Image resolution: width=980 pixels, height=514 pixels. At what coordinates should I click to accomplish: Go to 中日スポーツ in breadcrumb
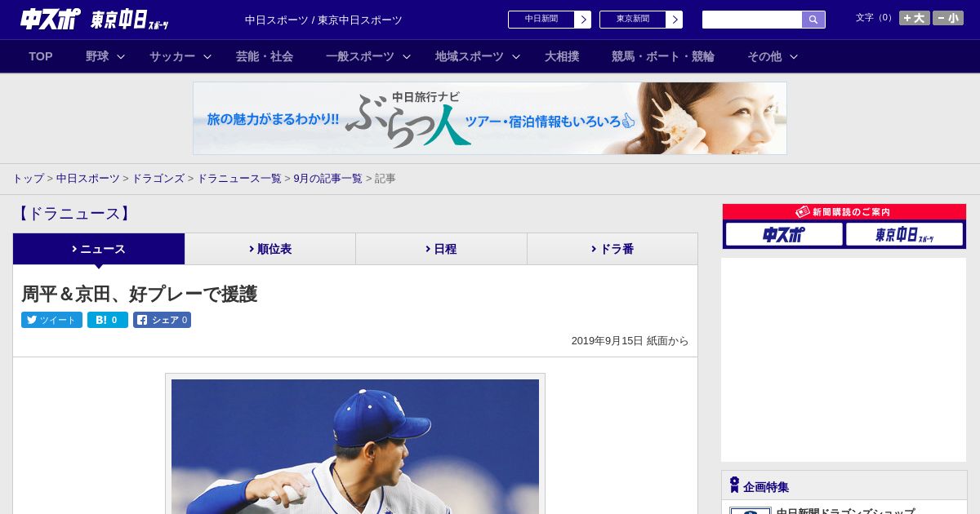pos(88,179)
